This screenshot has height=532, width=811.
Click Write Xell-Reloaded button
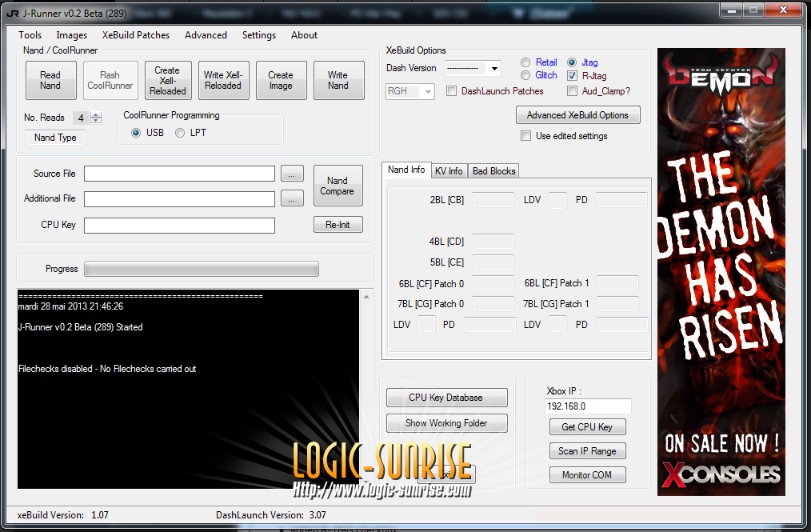[x=222, y=81]
